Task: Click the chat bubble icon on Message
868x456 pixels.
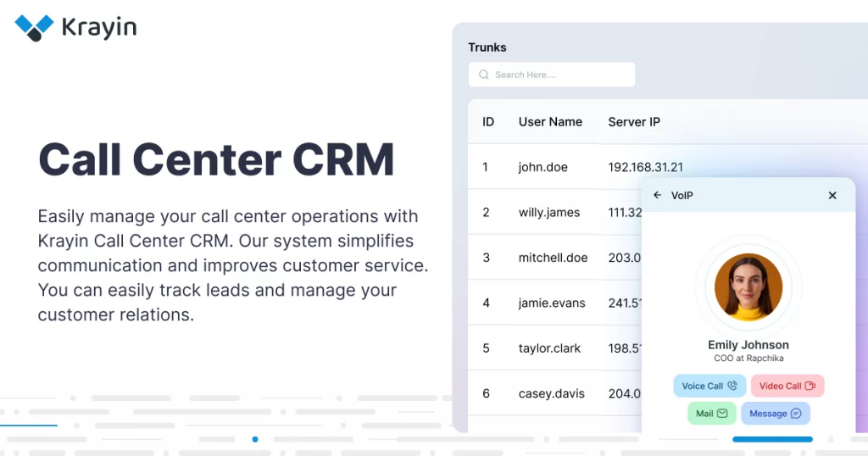Action: coord(796,414)
